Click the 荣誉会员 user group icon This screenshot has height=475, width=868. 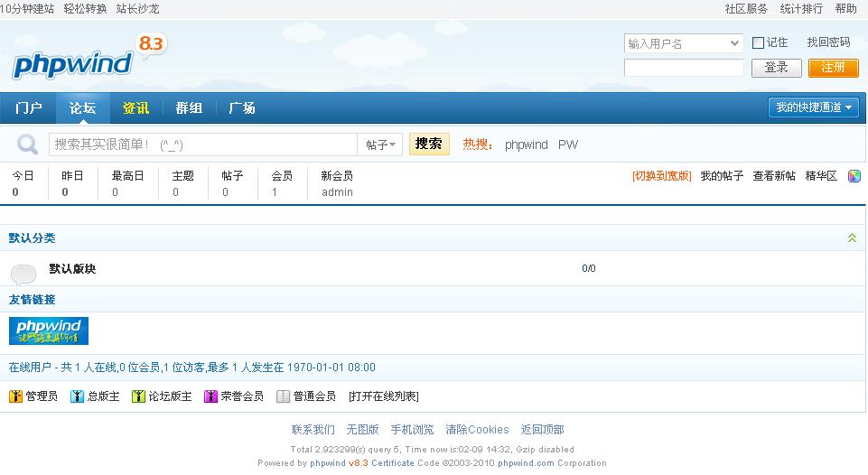(210, 396)
